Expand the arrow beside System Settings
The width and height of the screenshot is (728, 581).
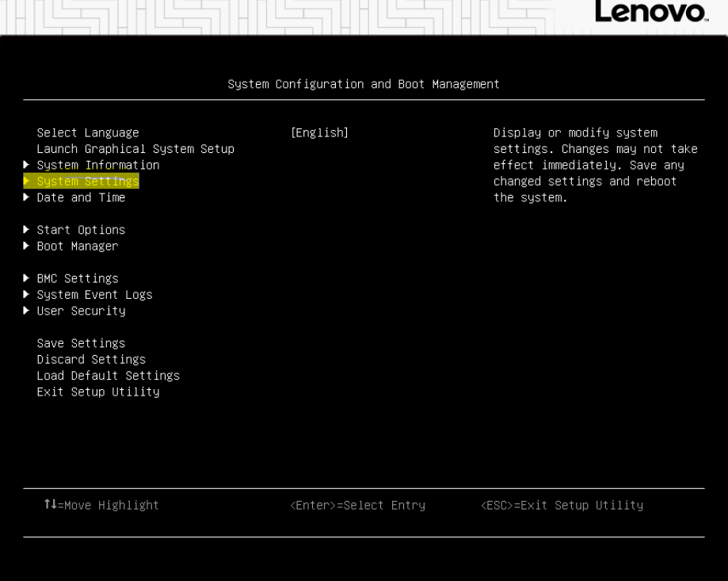coord(26,182)
